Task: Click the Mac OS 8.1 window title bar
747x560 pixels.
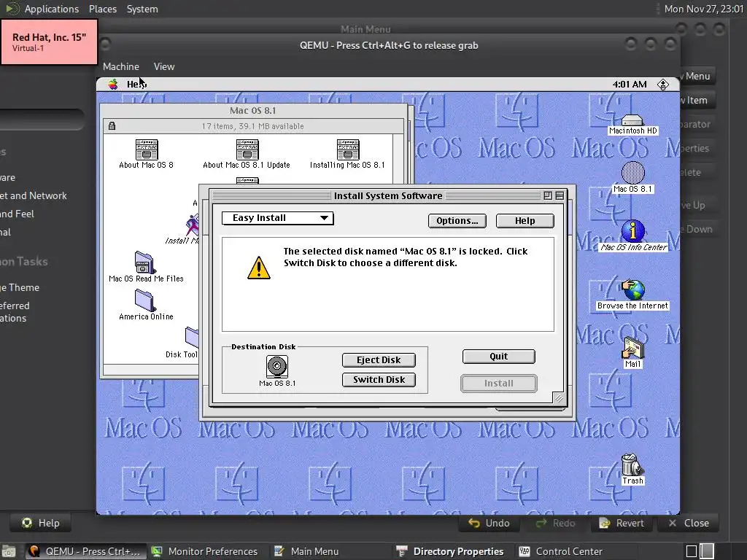Action: [253, 111]
